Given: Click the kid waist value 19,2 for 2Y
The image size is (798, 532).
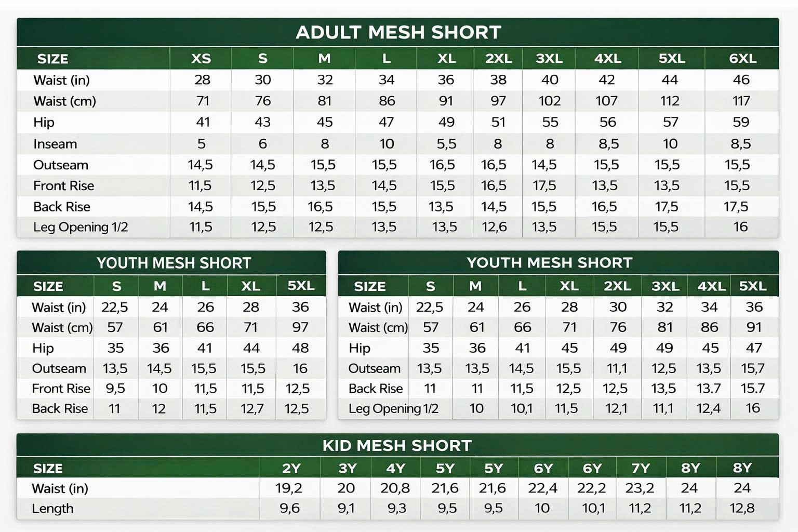Looking at the screenshot, I should coord(289,488).
